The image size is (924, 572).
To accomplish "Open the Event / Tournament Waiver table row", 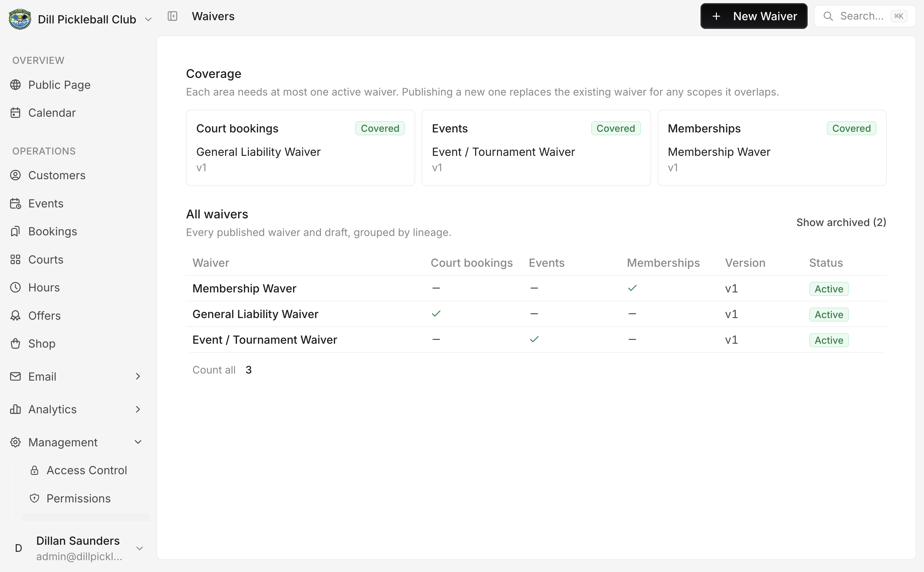I will (536, 340).
